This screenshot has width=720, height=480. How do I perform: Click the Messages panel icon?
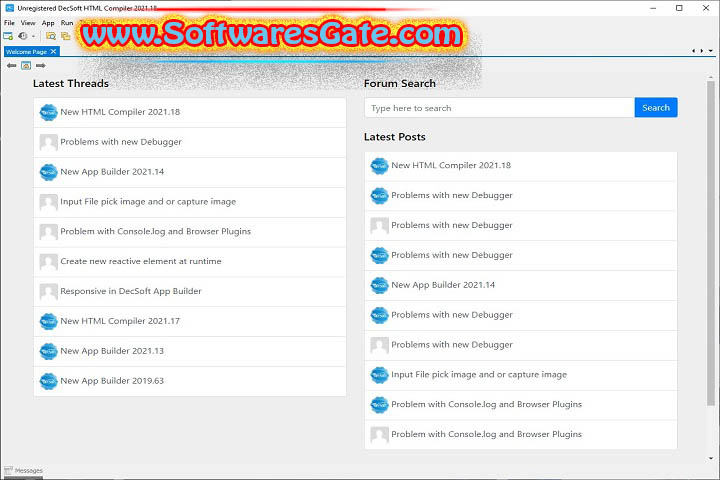click(8, 470)
